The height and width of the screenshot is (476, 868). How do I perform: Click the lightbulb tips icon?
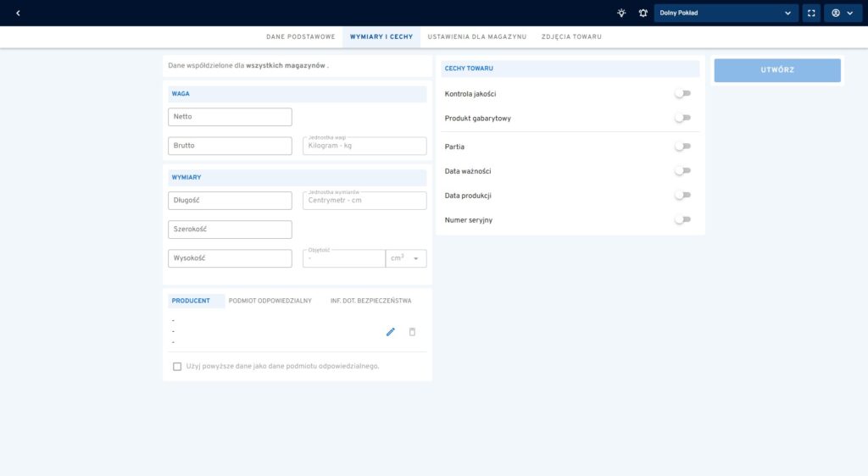click(x=621, y=13)
